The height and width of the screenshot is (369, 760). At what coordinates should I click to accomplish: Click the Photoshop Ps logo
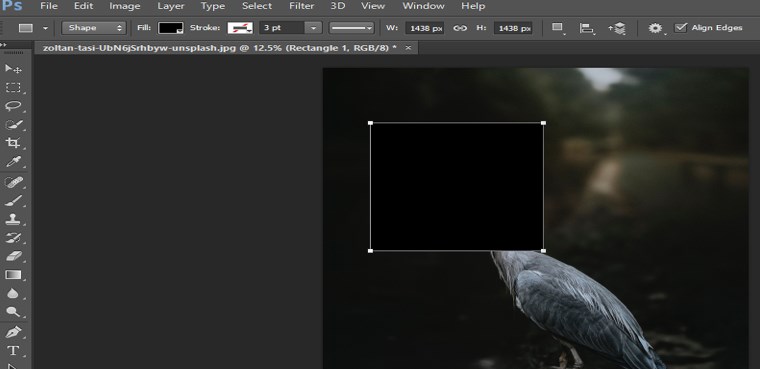[x=11, y=5]
